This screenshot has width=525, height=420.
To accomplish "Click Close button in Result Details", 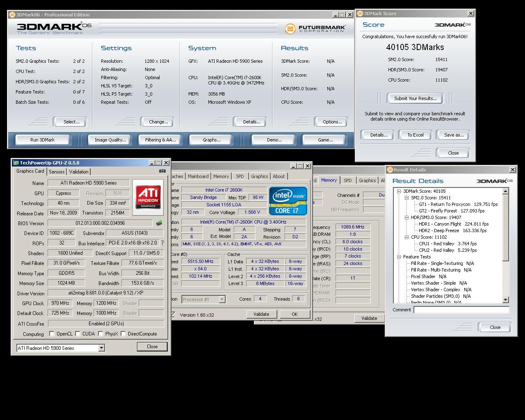I will pyautogui.click(x=495, y=327).
